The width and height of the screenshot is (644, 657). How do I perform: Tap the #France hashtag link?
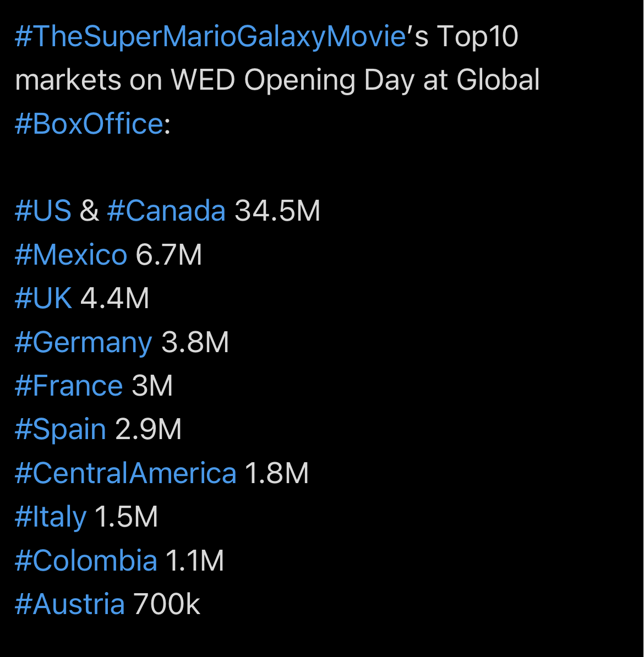69,386
